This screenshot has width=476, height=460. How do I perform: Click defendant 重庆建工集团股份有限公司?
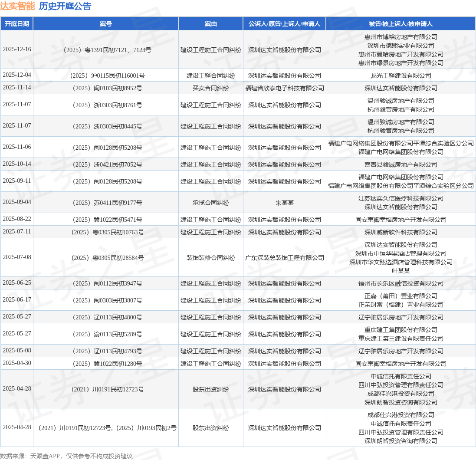400,330
